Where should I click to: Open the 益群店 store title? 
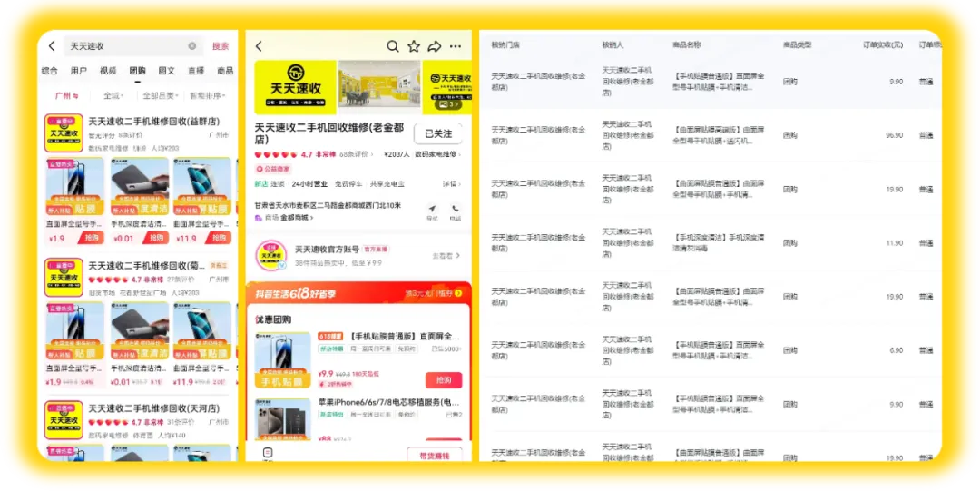[153, 122]
